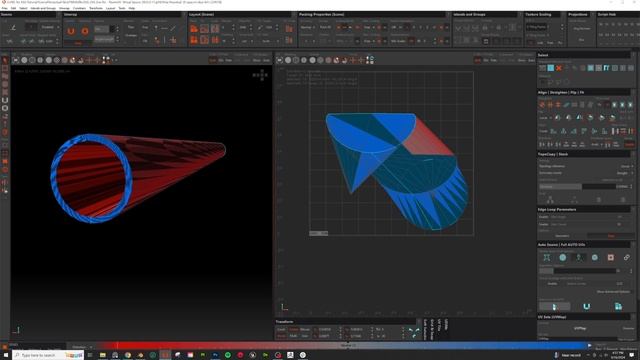
Task: Click the orange Optimize ring icon
Action: pos(85,31)
